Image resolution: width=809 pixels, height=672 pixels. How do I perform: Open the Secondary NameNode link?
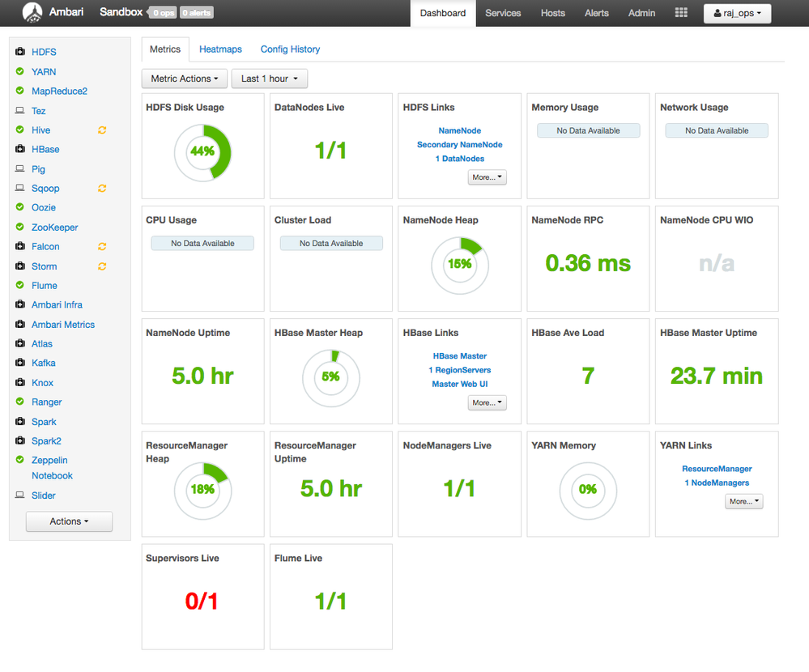tap(460, 144)
